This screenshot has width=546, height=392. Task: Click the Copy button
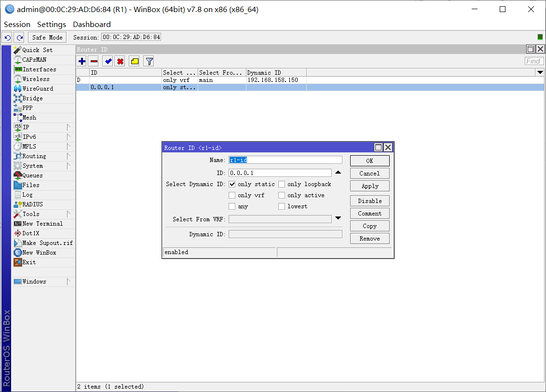[369, 226]
